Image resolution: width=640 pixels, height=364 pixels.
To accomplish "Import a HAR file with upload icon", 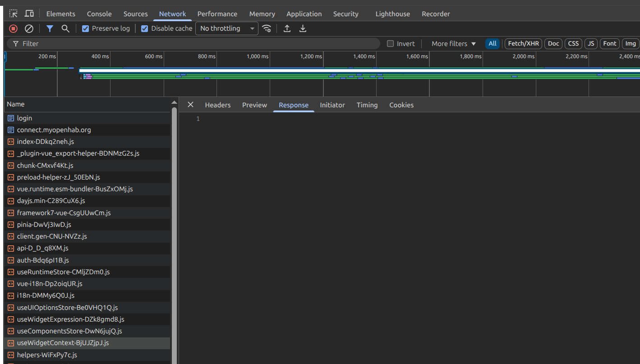I will pos(287,28).
